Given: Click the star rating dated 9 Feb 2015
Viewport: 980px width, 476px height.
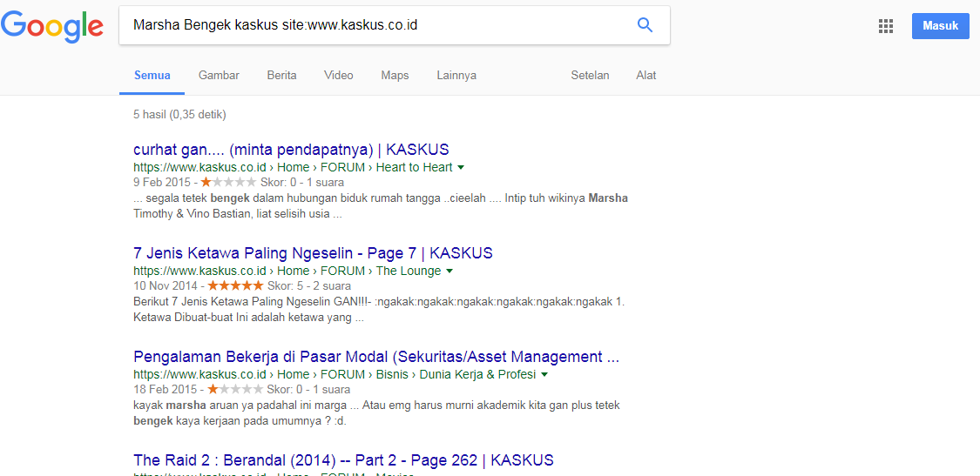Looking at the screenshot, I should click(228, 182).
